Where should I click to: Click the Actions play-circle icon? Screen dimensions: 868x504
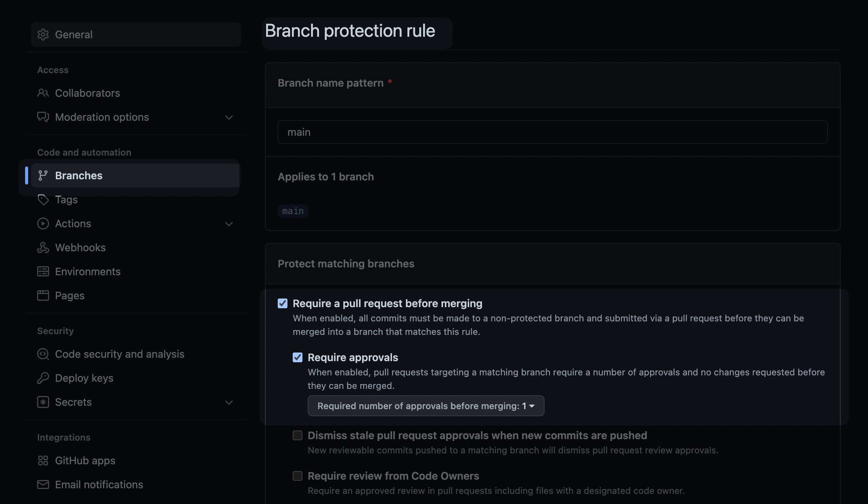[43, 223]
